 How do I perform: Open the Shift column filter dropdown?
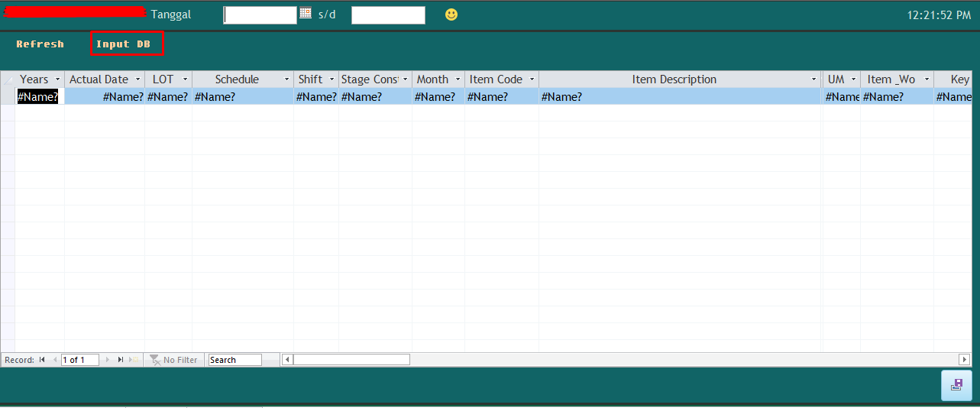[x=332, y=79]
